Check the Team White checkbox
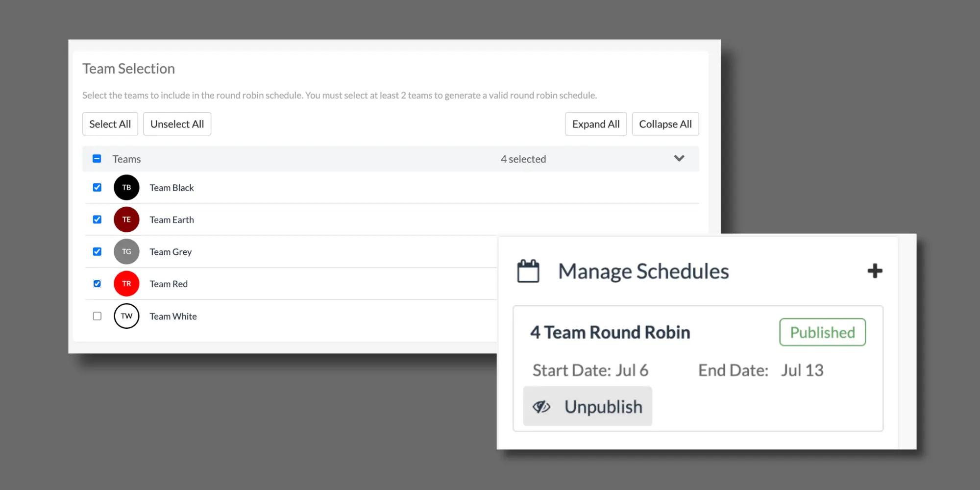This screenshot has width=980, height=490. (x=97, y=316)
